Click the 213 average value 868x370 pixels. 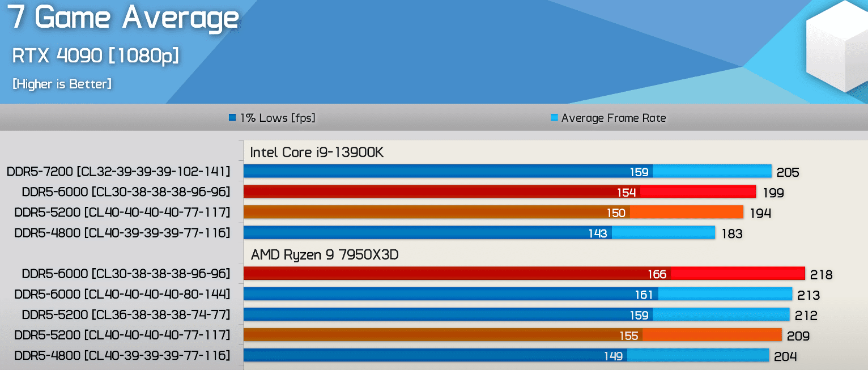(x=809, y=295)
